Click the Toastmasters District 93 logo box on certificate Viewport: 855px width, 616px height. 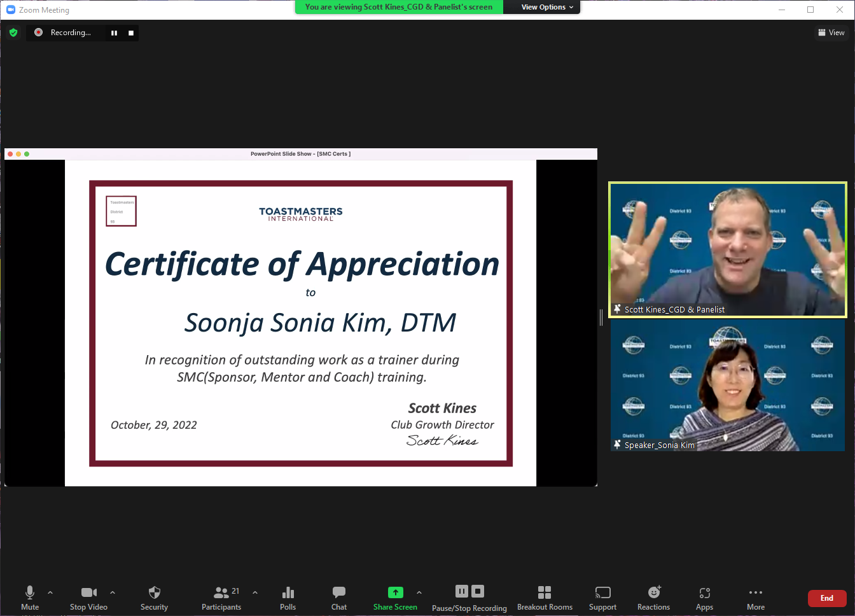click(x=121, y=211)
